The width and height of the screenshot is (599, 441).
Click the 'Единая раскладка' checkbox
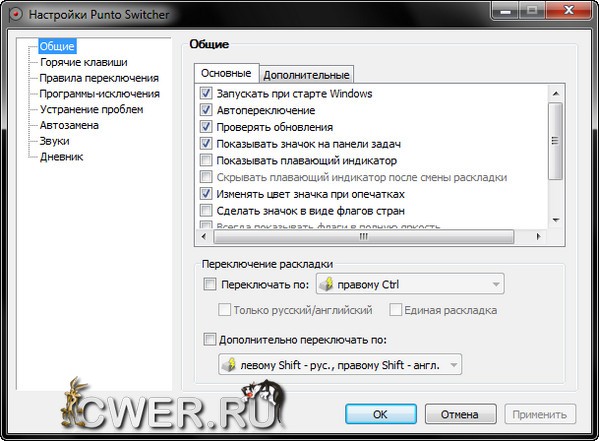[395, 310]
